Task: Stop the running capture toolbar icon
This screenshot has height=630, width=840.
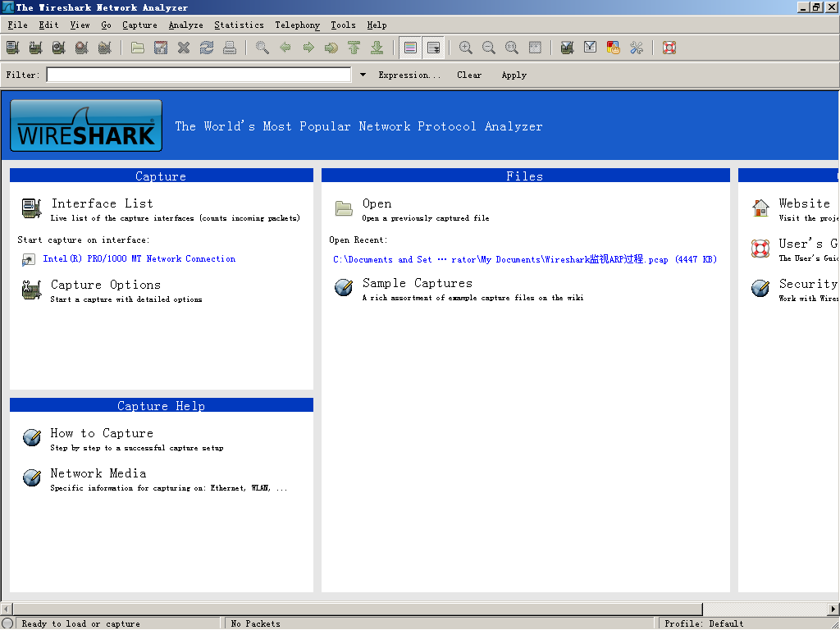Action: [82, 48]
